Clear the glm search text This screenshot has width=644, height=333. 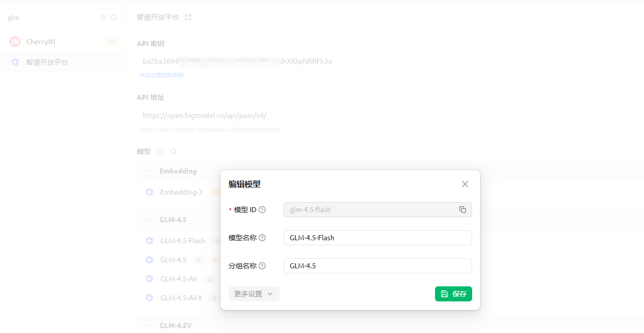pyautogui.click(x=103, y=18)
